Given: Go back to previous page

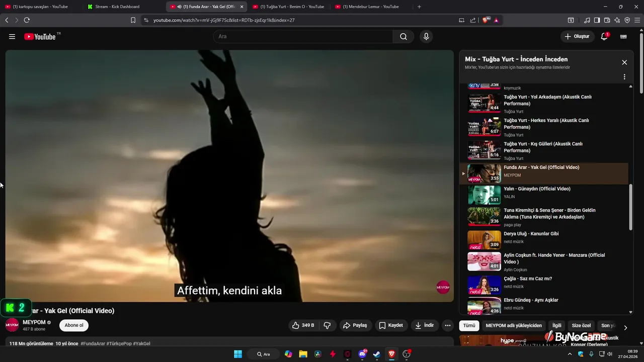Looking at the screenshot, I should tap(7, 20).
